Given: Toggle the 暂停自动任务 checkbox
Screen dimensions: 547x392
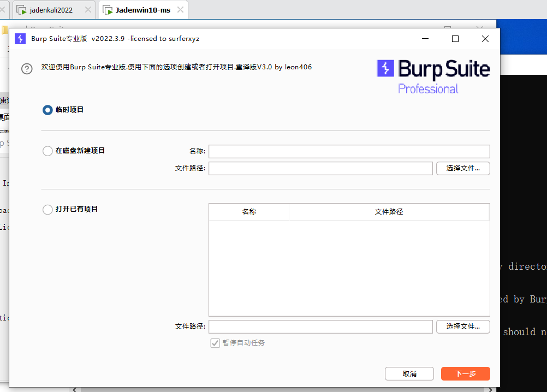Looking at the screenshot, I should [215, 343].
